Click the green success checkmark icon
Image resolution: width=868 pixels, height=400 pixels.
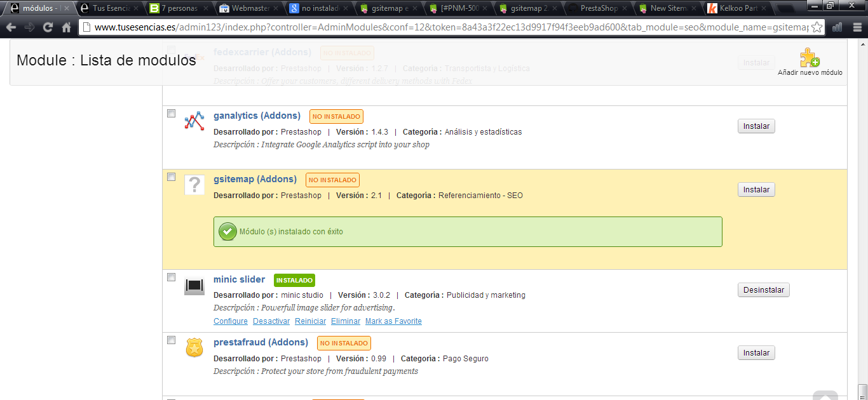click(x=227, y=232)
